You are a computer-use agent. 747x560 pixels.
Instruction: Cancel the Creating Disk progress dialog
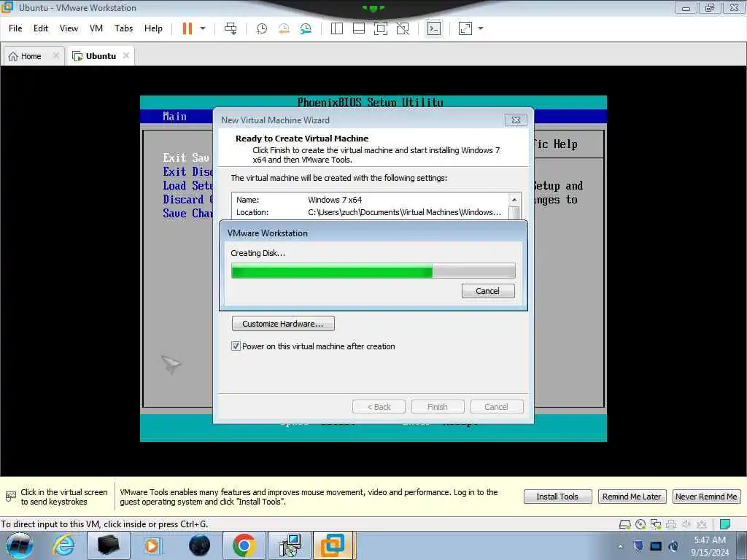pyautogui.click(x=488, y=291)
